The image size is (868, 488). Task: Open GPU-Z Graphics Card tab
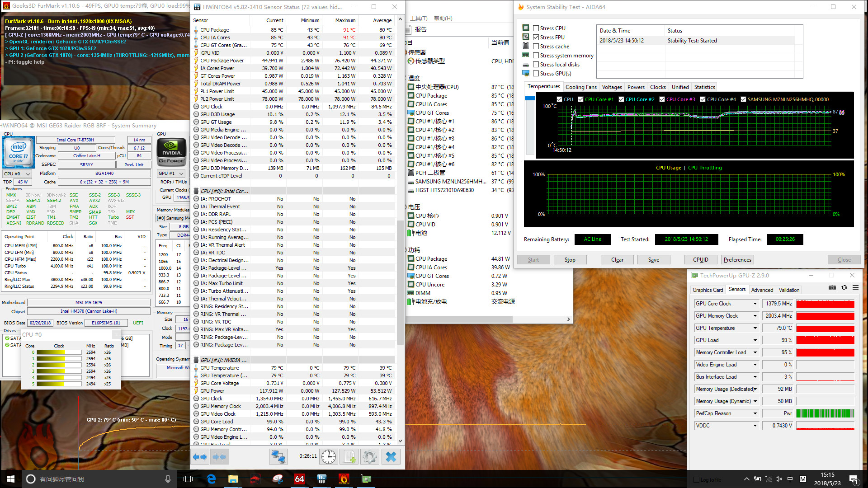tap(708, 290)
